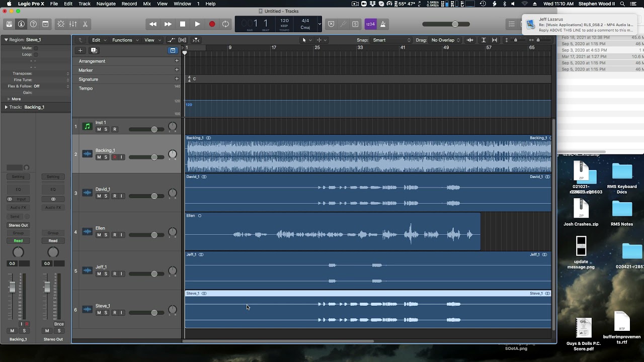This screenshot has height=362, width=644.
Task: Mute the David_1 track
Action: pos(99,196)
